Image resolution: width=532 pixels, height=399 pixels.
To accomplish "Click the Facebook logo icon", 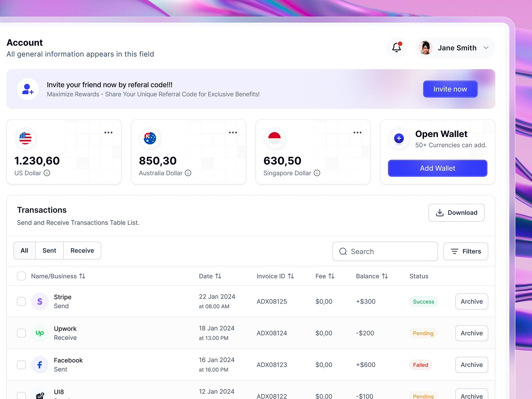I will coord(40,365).
